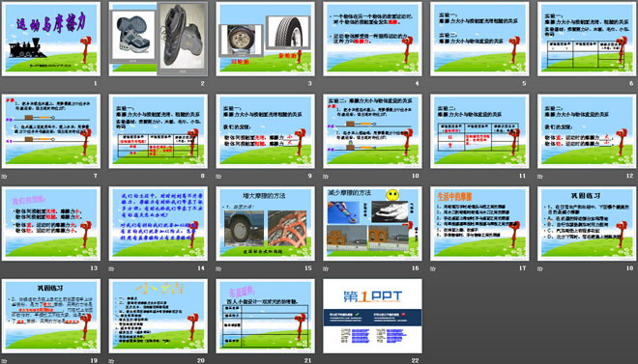Click animation star icon under slide 19
Viewport: 638px width, 364px height.
(4, 361)
